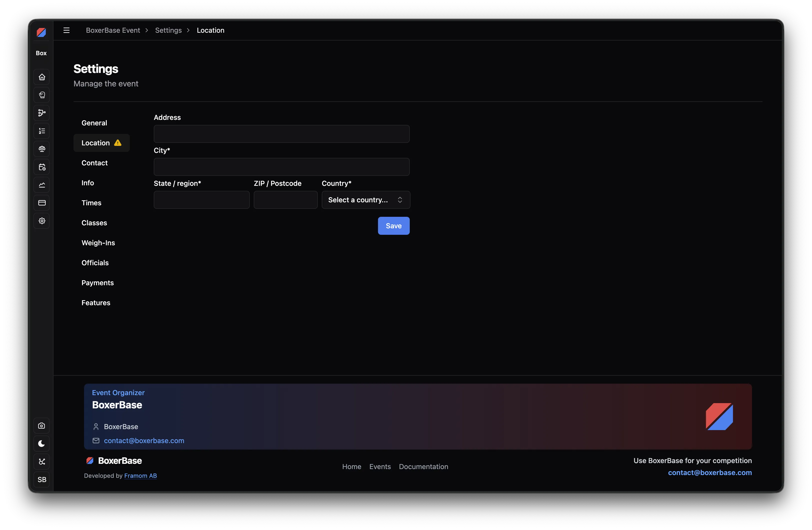Click the Location breadcrumb item
The height and width of the screenshot is (530, 812).
[210, 30]
